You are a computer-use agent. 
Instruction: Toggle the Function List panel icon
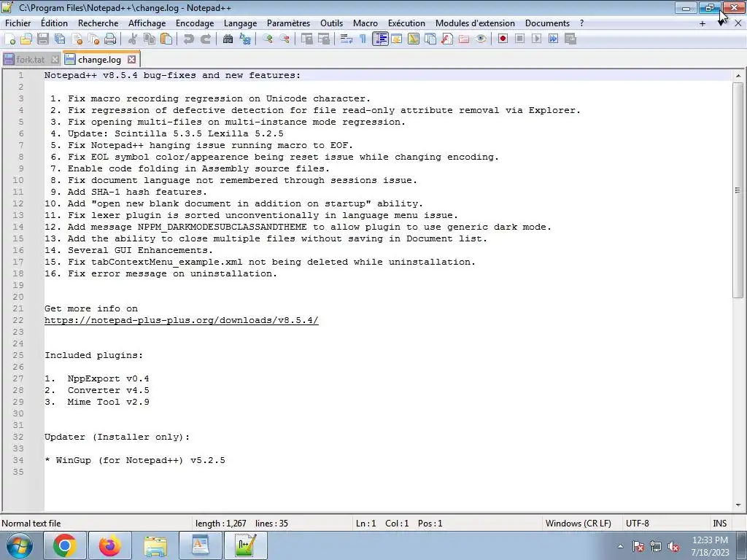tap(447, 39)
